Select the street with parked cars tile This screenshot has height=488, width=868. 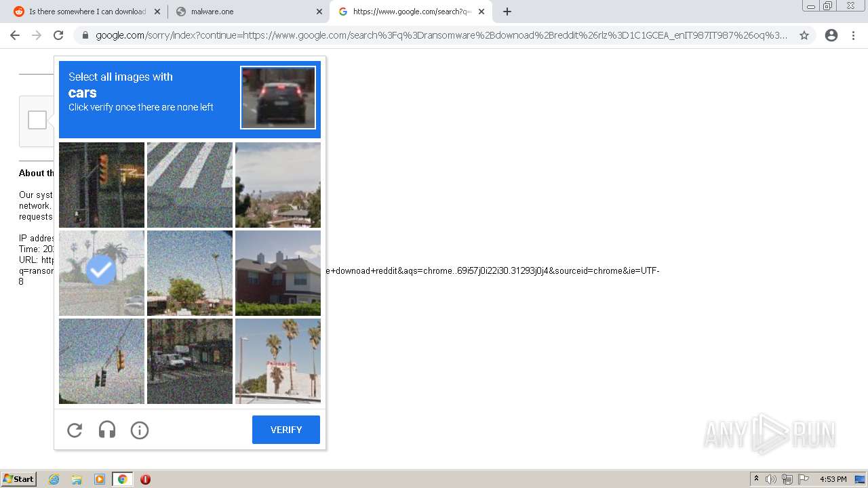[190, 361]
